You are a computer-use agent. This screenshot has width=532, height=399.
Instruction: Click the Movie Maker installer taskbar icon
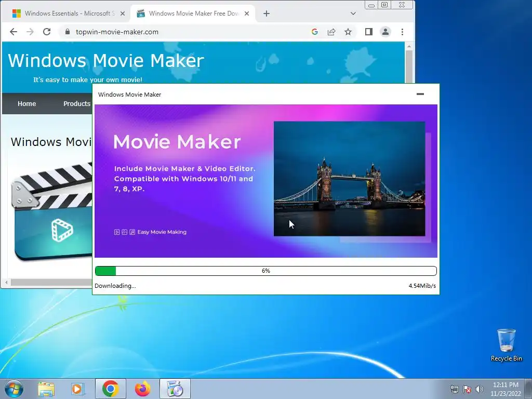click(175, 389)
